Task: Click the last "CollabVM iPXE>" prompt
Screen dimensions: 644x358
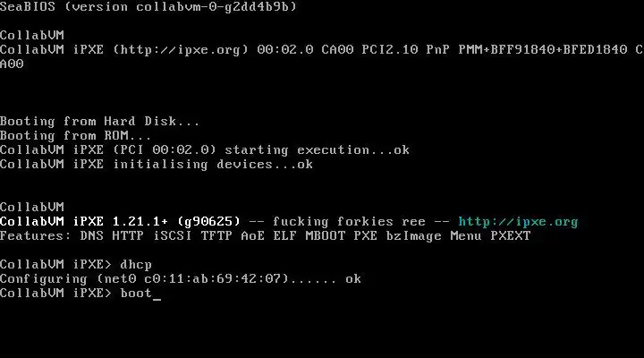Action: click(55, 293)
